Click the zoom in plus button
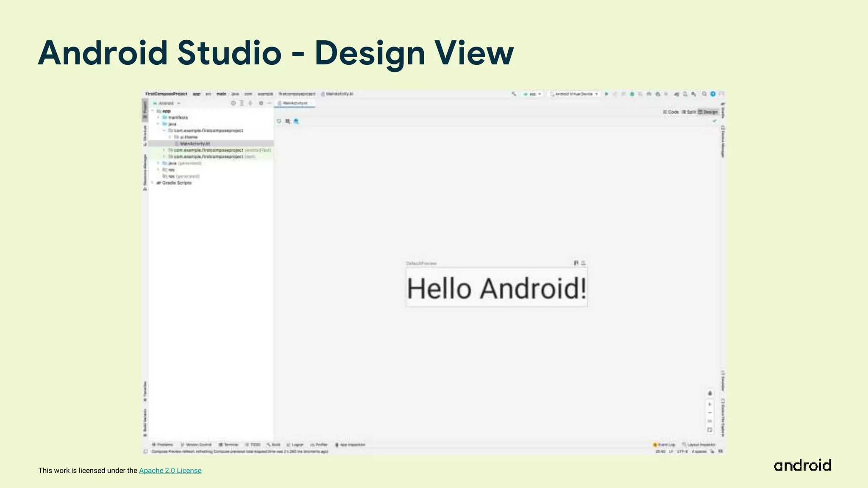Screen dimensions: 868x488 [x=710, y=404]
